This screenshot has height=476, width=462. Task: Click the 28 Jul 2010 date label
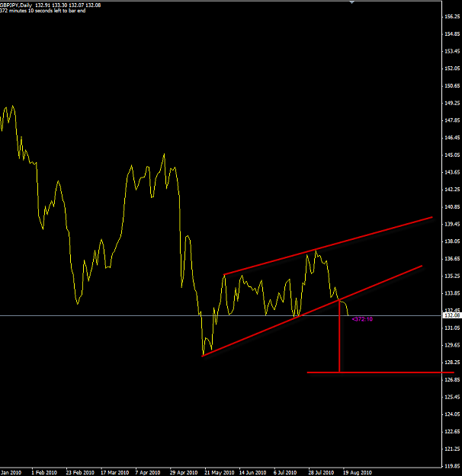(x=321, y=472)
